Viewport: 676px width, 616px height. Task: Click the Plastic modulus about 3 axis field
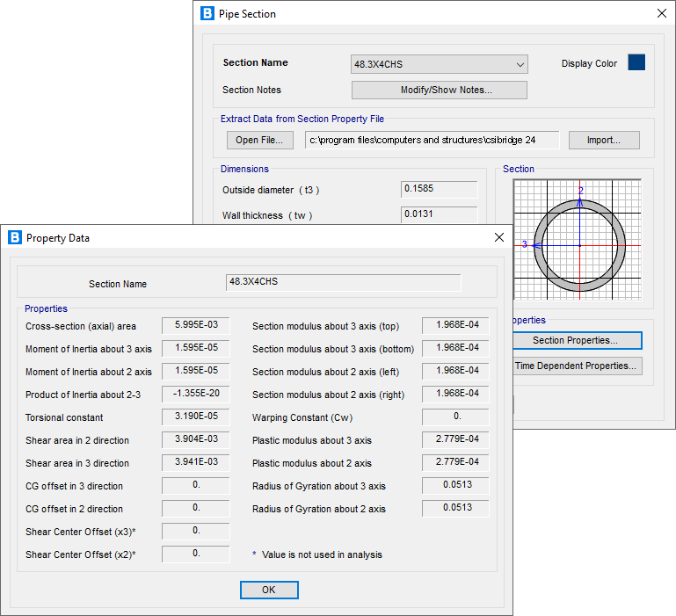click(x=454, y=440)
